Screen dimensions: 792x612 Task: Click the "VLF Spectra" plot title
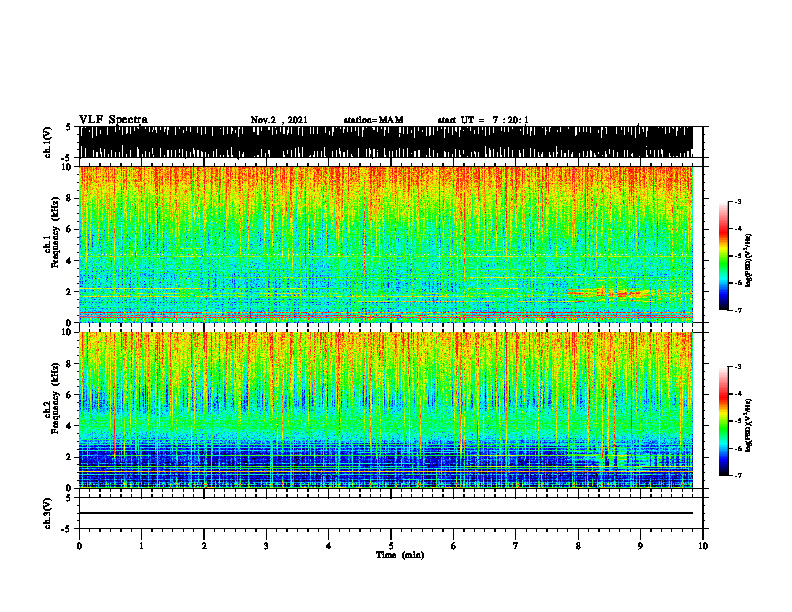coord(113,120)
